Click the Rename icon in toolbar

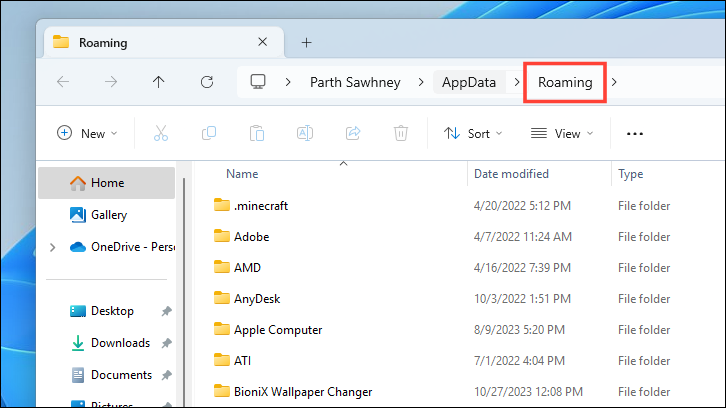pos(305,133)
